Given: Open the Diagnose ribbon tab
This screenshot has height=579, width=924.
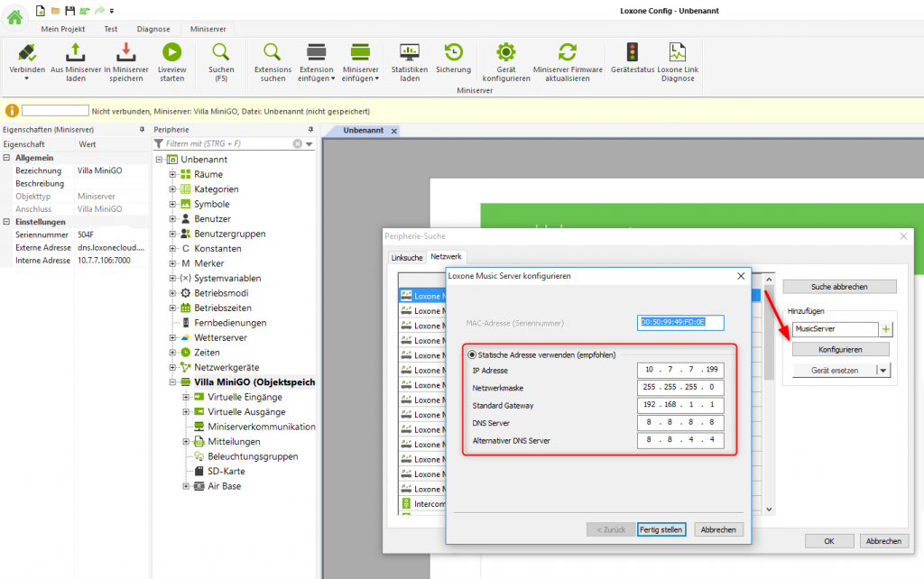Looking at the screenshot, I should (152, 29).
